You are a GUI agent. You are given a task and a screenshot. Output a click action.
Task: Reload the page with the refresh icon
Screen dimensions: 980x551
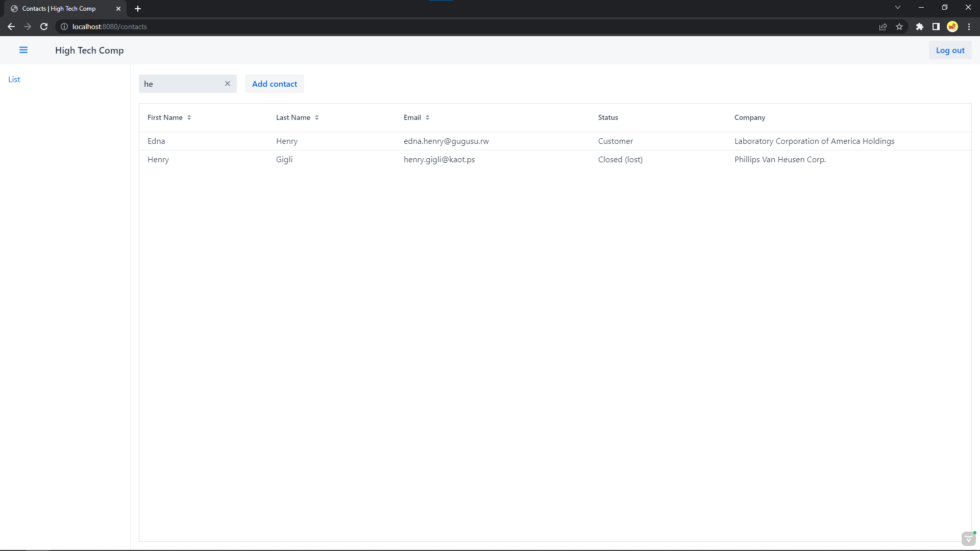44,27
